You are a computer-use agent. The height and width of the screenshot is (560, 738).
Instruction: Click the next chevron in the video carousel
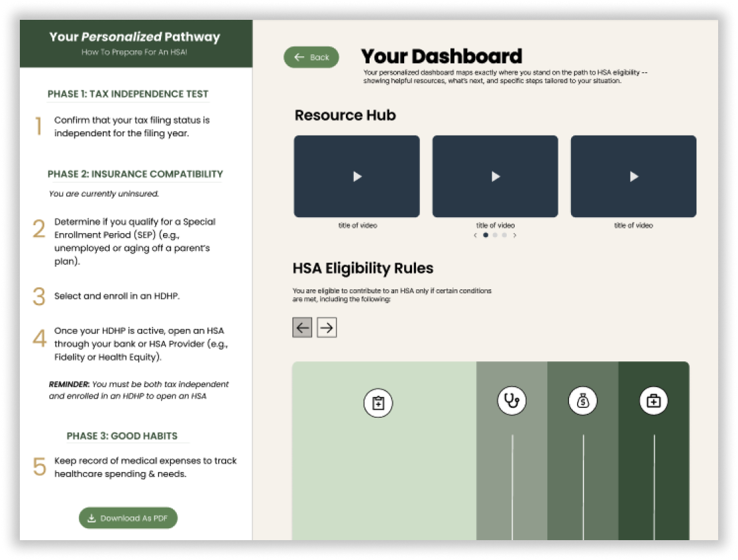(x=515, y=235)
